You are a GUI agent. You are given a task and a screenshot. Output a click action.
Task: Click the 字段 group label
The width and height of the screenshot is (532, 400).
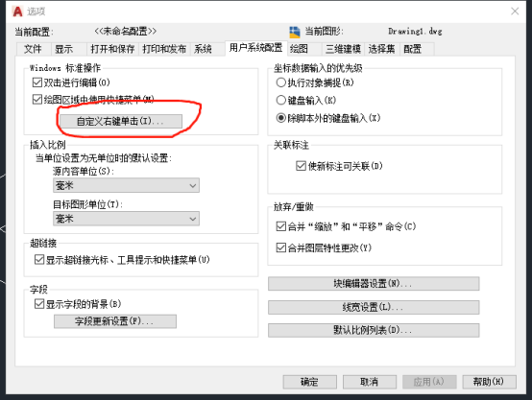tap(38, 290)
